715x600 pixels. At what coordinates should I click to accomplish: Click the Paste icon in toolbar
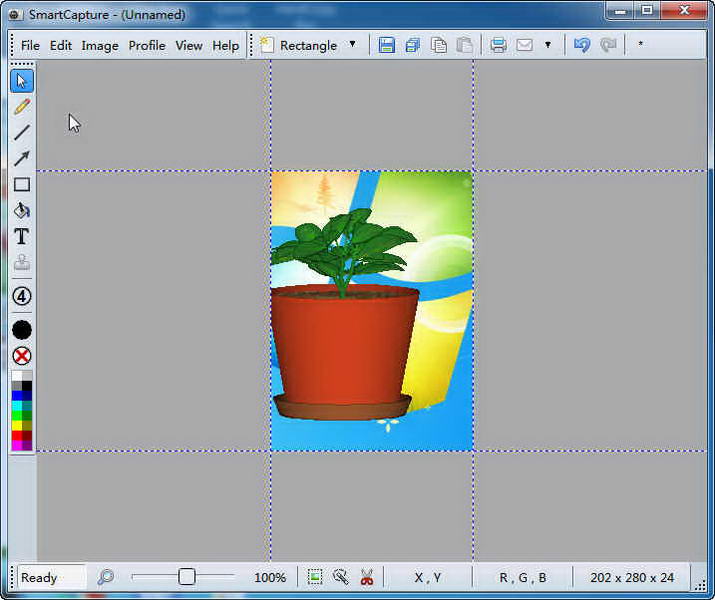click(465, 45)
